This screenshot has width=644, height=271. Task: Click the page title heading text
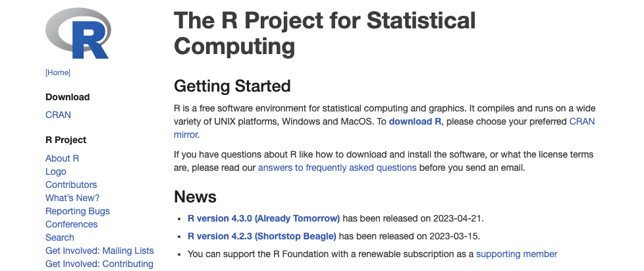point(325,34)
